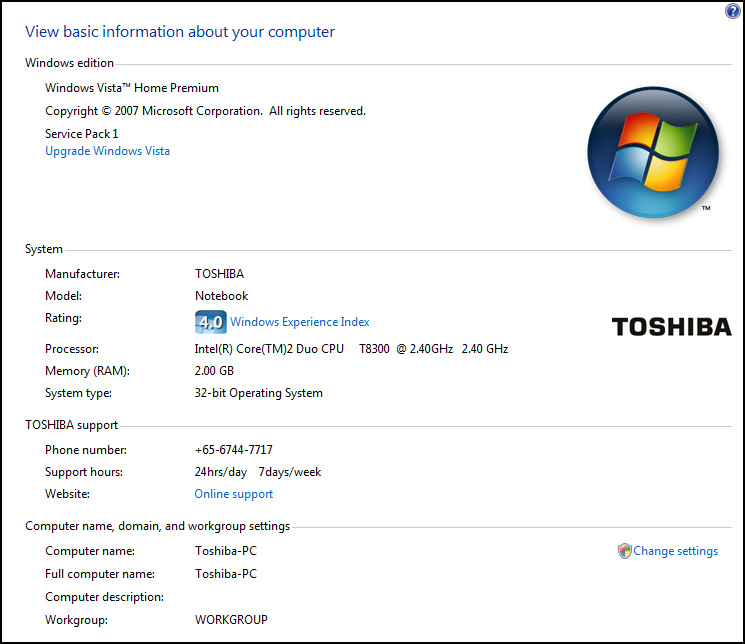
Task: Click the Change settings link
Action: [x=675, y=551]
